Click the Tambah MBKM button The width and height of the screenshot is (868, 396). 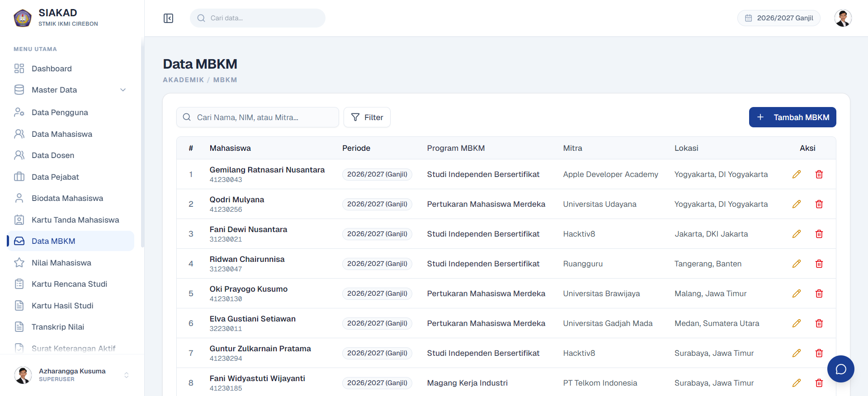792,117
